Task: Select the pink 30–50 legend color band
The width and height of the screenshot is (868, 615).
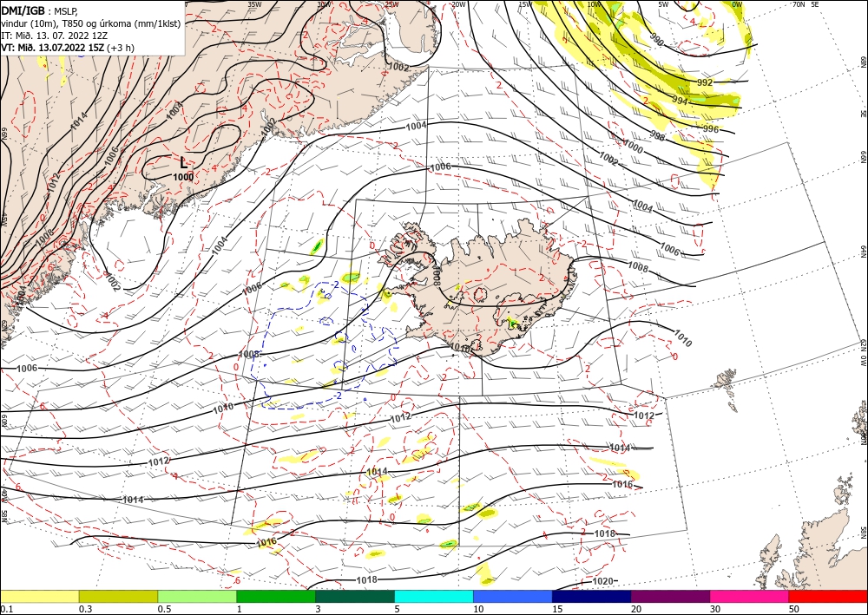Action: point(750,596)
